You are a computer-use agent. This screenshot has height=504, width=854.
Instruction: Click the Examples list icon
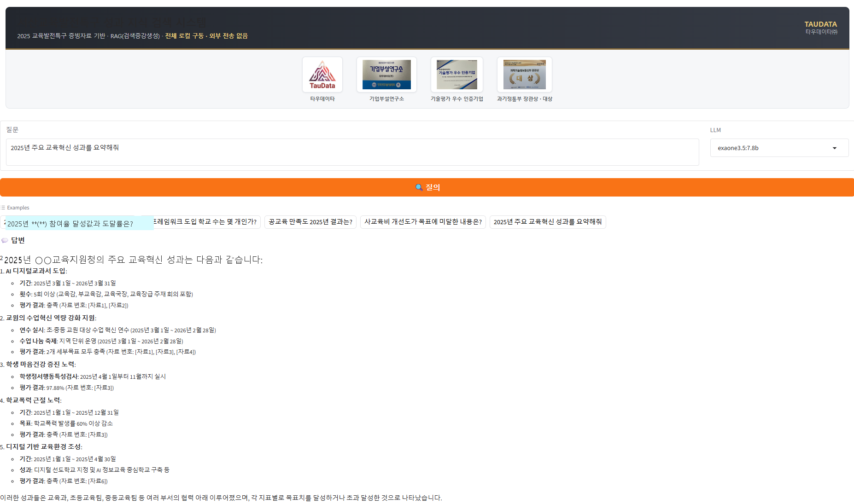(x=3, y=208)
